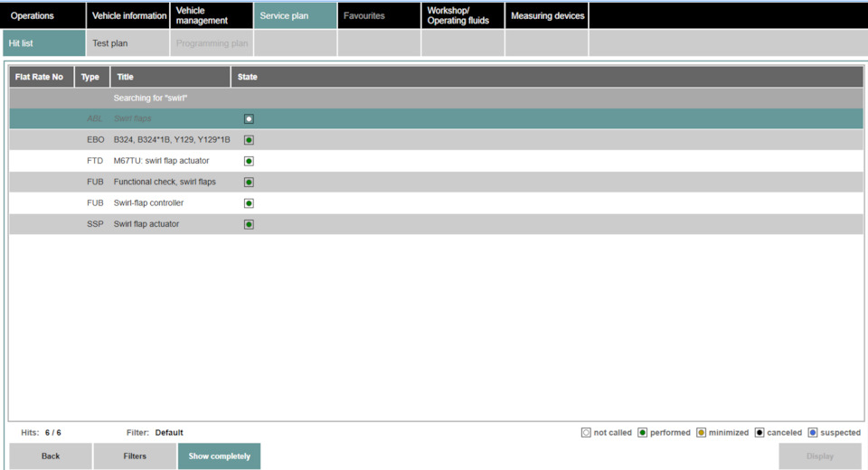Click state icon for Swirl flaps ABL row
868x470 pixels.
pyautogui.click(x=249, y=119)
